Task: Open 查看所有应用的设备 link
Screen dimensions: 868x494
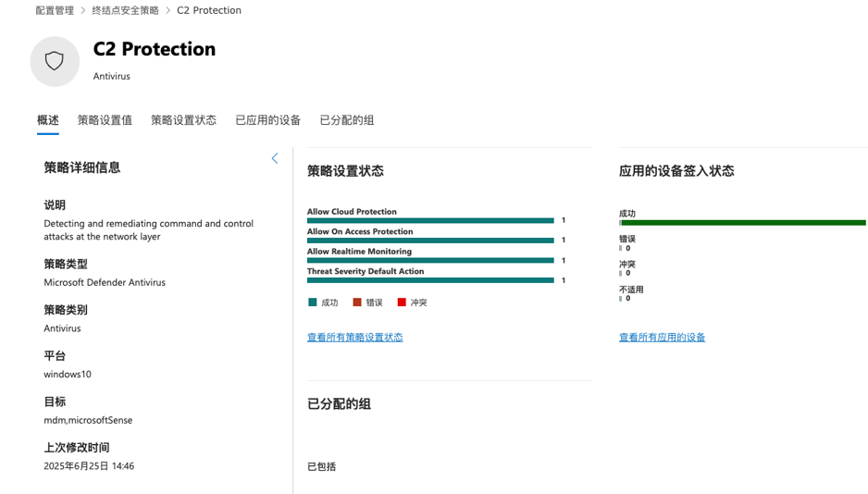Action: click(x=662, y=338)
